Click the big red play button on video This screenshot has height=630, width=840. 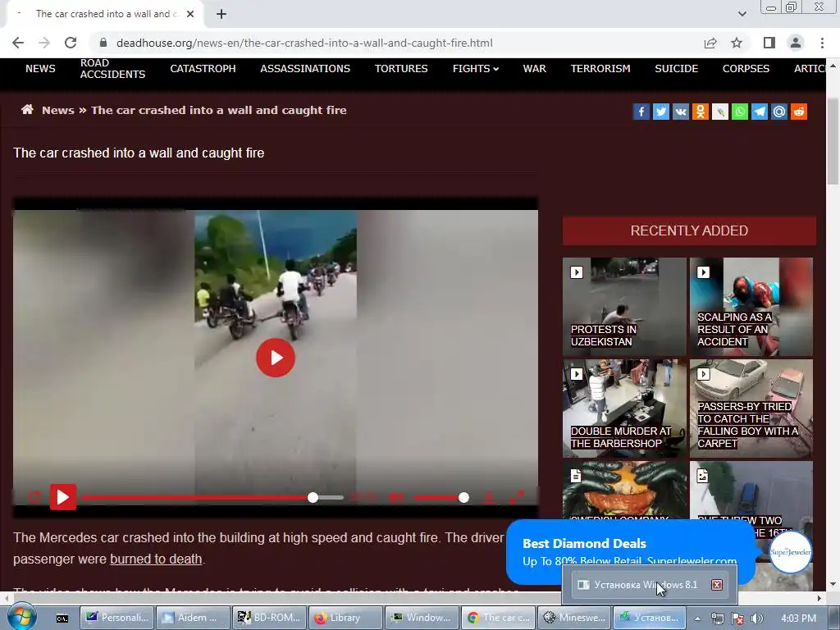(276, 358)
